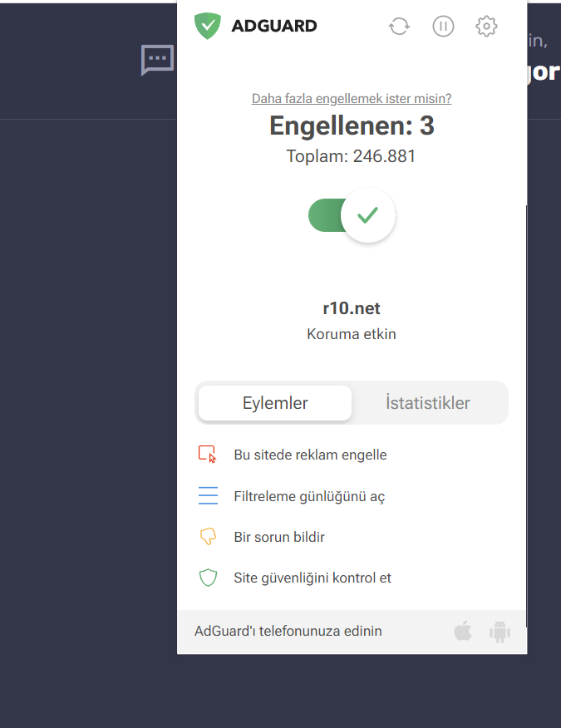
Task: Click 'AdGuard'ı telefonunuza edinin' footer text
Action: point(288,631)
